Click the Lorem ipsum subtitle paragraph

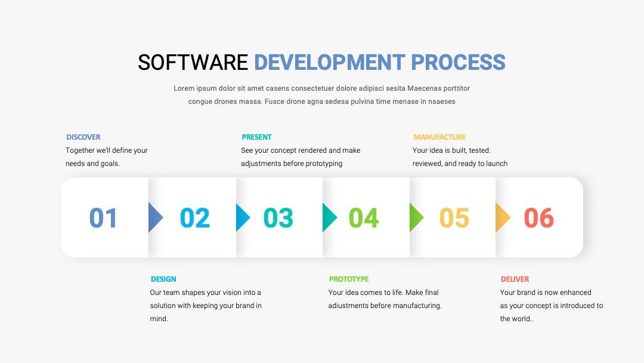(x=321, y=95)
